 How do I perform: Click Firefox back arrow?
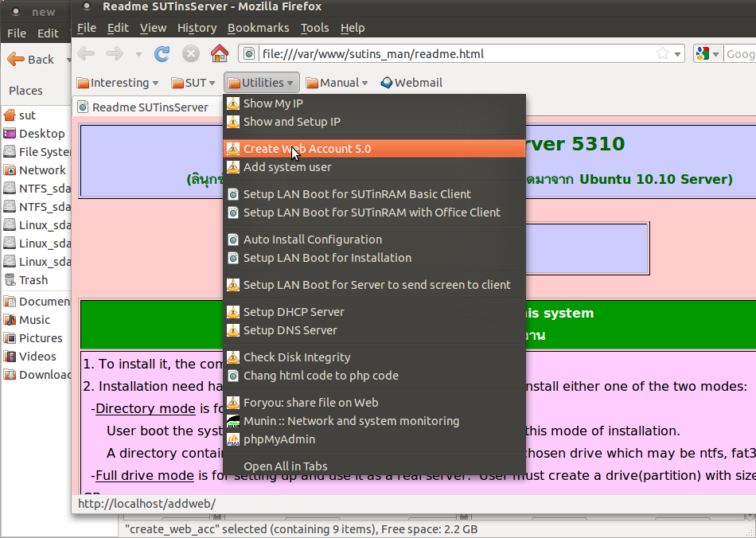point(86,53)
